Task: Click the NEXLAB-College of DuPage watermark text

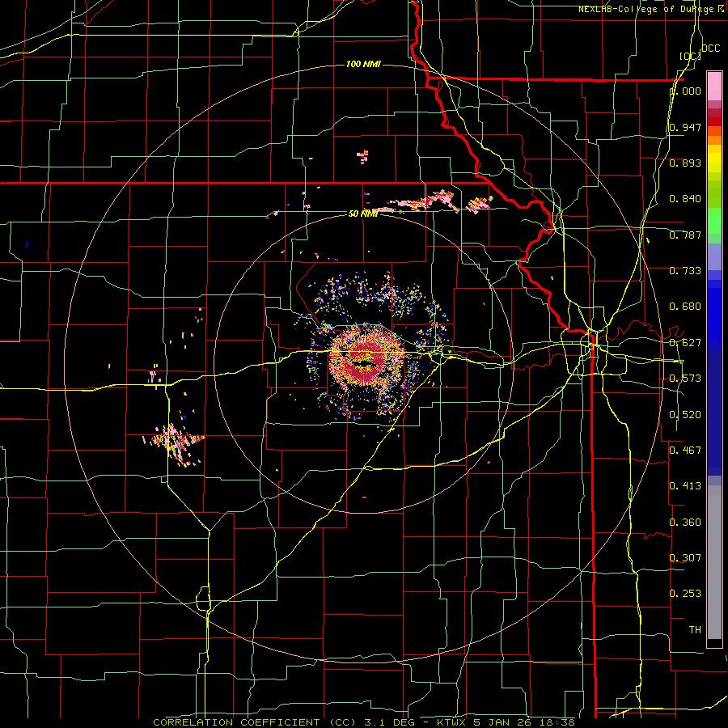Action: [651, 9]
